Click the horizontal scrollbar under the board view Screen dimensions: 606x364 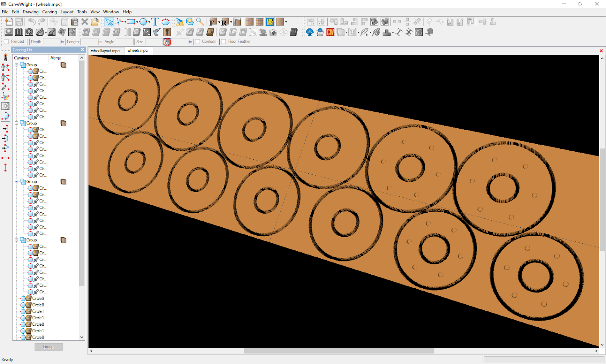[x=339, y=351]
